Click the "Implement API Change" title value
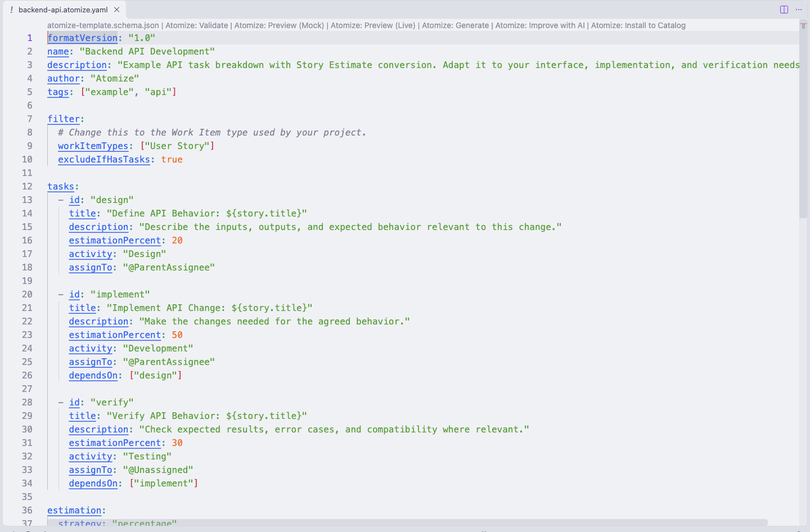The height and width of the screenshot is (532, 810). [x=210, y=308]
